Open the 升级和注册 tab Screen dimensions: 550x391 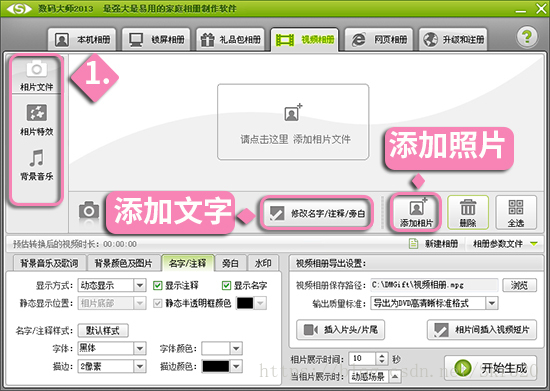(x=453, y=39)
